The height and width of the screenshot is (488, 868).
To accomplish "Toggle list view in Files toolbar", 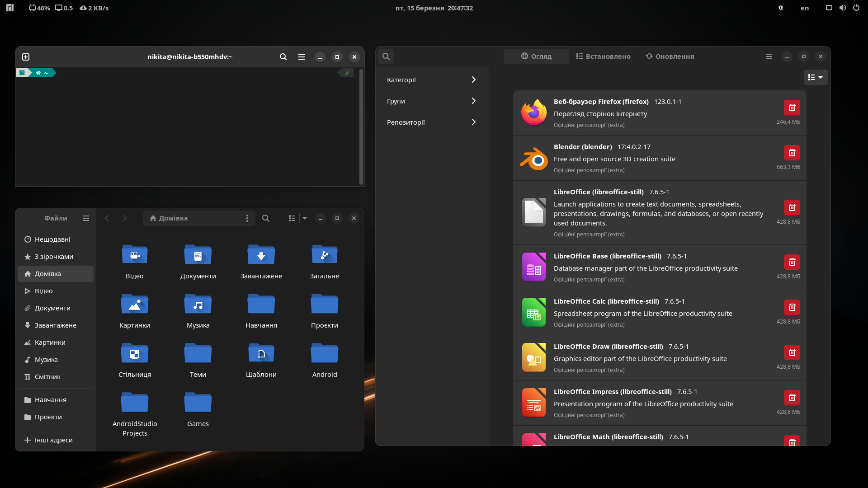I will tap(292, 218).
